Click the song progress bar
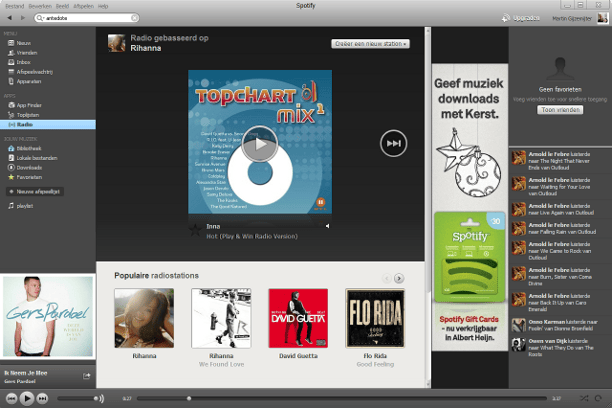The height and width of the screenshot is (408, 612). 342,399
